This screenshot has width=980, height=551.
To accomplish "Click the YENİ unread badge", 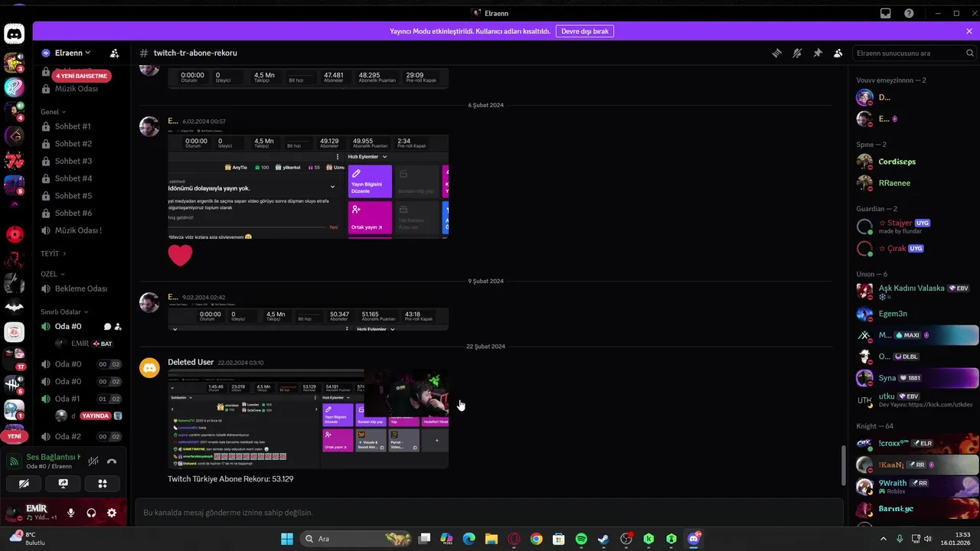I will (14, 436).
